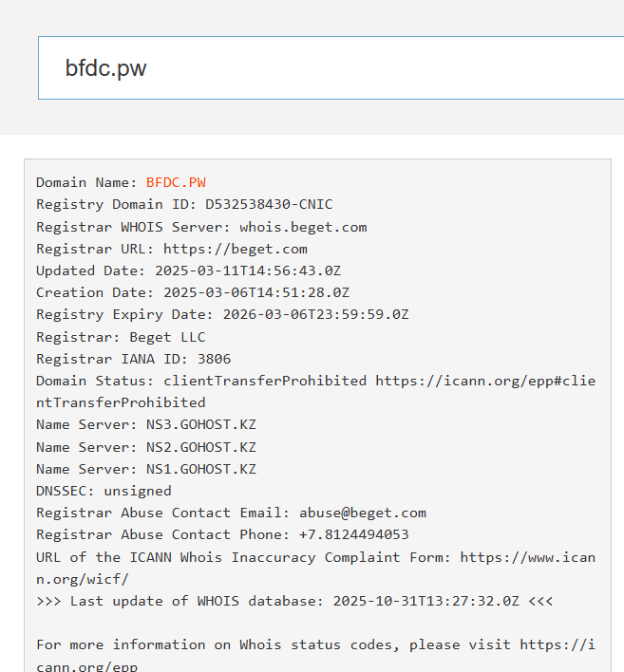The width and height of the screenshot is (624, 672).
Task: Click the DNSSEC unsigned line
Action: (x=104, y=491)
